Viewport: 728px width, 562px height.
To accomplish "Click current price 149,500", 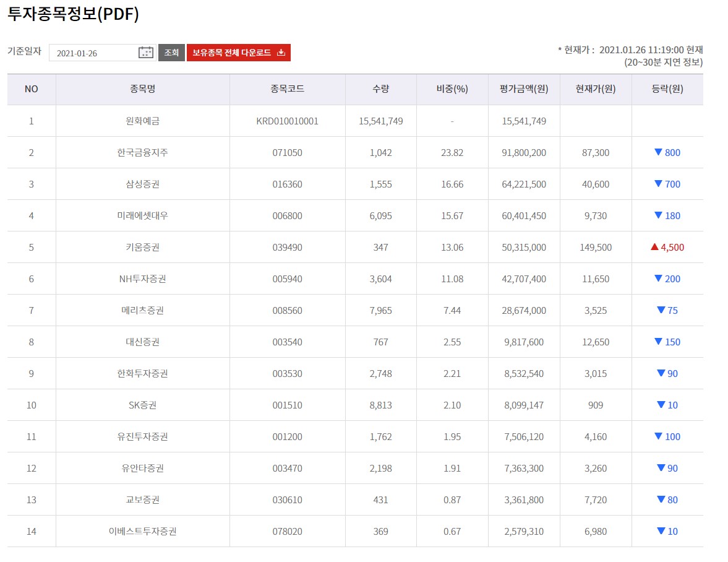I will coord(596,248).
